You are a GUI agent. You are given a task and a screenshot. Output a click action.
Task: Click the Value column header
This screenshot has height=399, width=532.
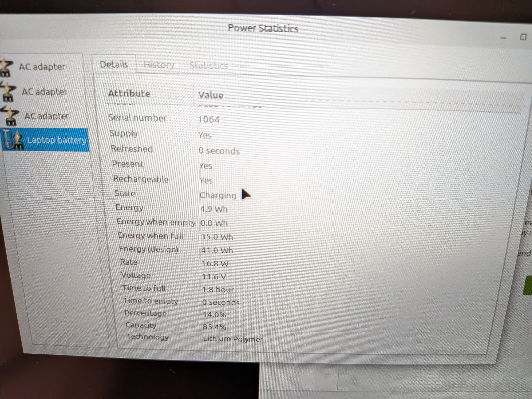point(211,95)
